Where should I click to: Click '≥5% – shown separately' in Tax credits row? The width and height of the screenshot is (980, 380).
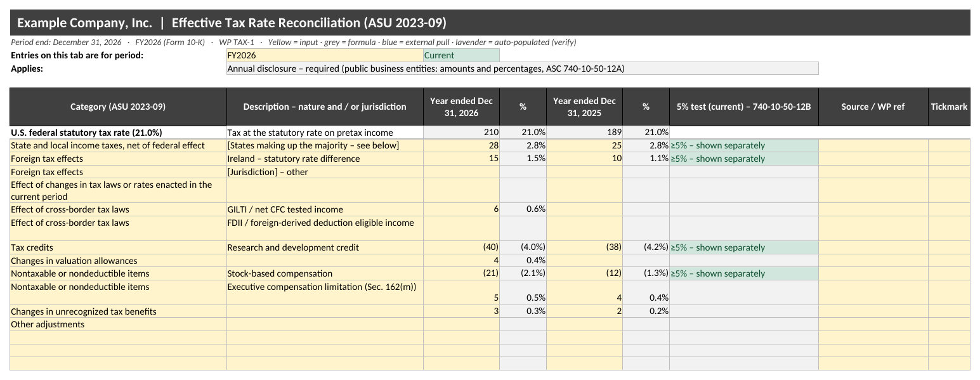[x=743, y=247]
